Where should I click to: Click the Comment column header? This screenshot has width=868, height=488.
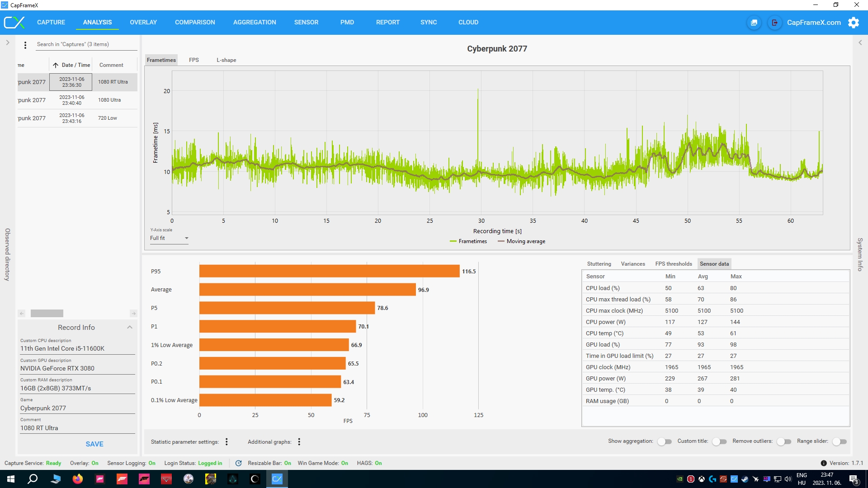111,65
